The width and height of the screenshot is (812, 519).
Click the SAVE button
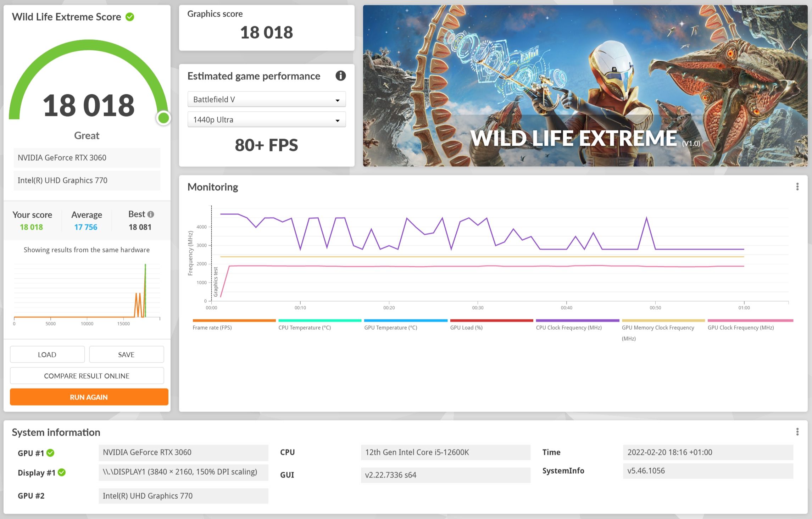click(x=126, y=354)
